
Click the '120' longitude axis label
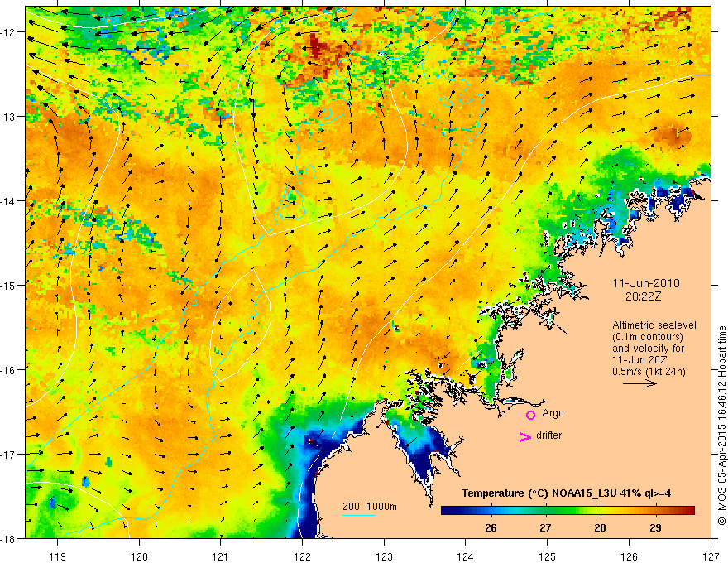click(139, 557)
